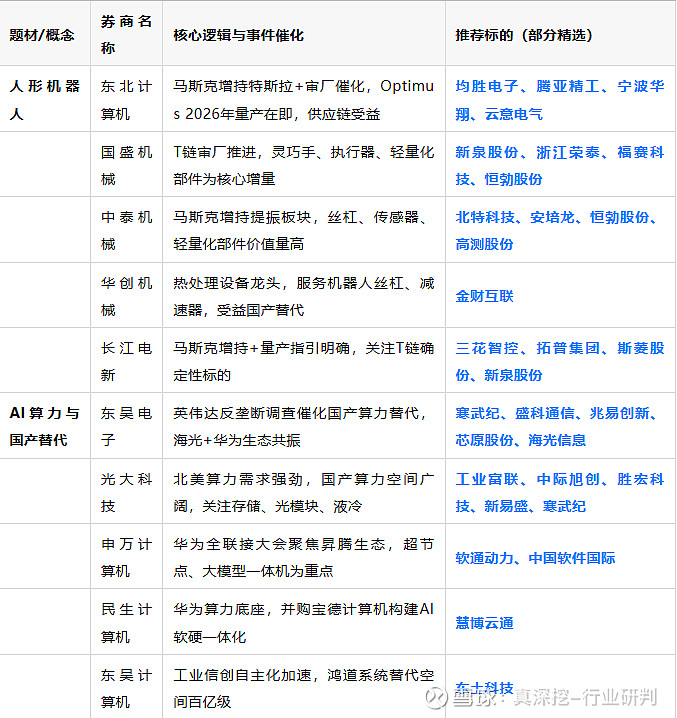The image size is (677, 718).
Task: Open the 慧博云通 stock link
Action: click(x=484, y=623)
